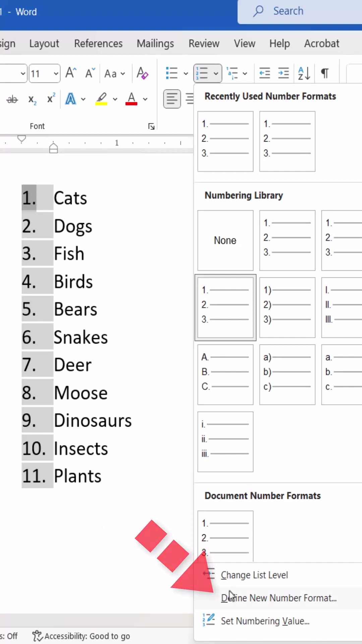Select None in the Numbering Library
362x644 pixels.
tap(225, 240)
